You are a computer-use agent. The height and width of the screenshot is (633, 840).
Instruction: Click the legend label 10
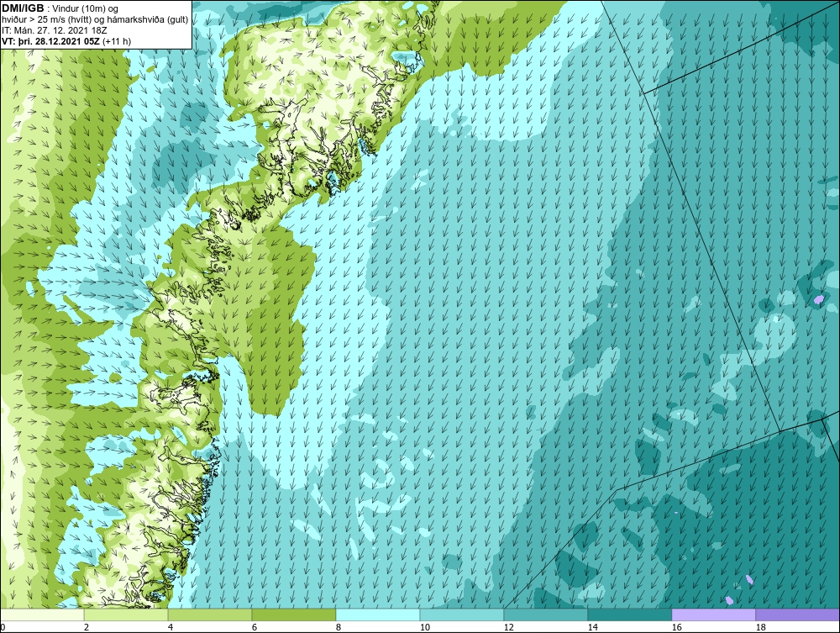click(425, 627)
